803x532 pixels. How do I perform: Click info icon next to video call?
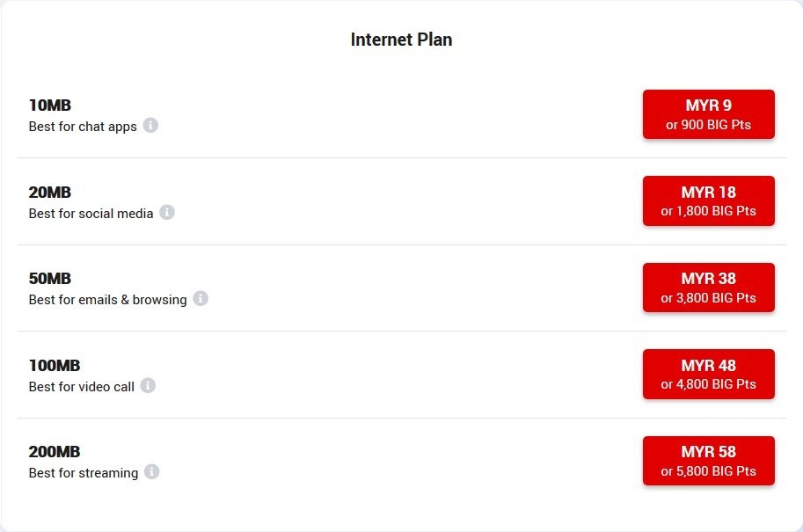point(148,385)
